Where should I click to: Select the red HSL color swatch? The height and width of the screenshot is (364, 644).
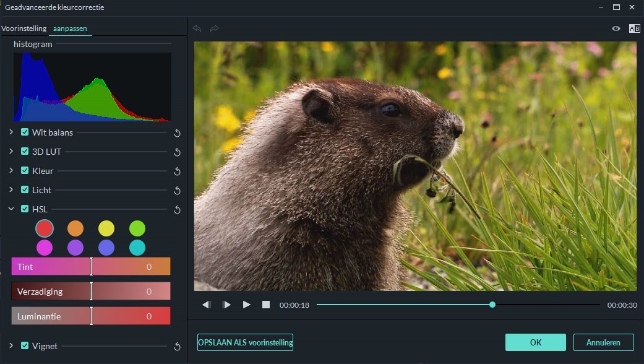45,228
